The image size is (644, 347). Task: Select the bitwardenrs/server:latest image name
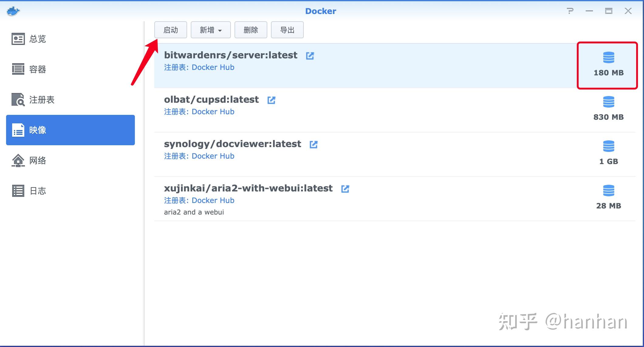pos(231,55)
